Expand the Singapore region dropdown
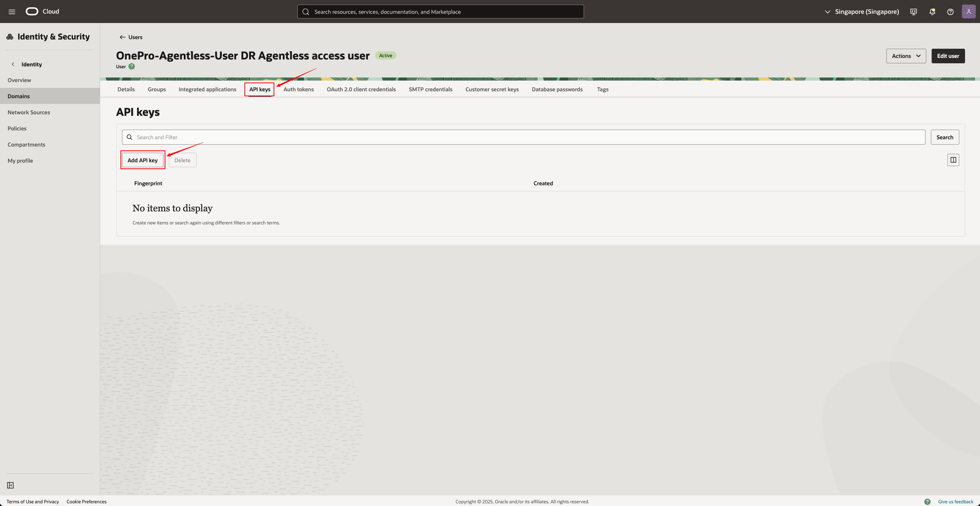Image resolution: width=980 pixels, height=506 pixels. (x=861, y=12)
